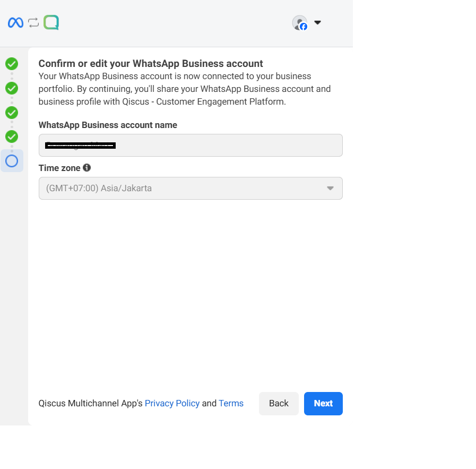
Task: Click the Time zone info icon
Action: (x=87, y=168)
